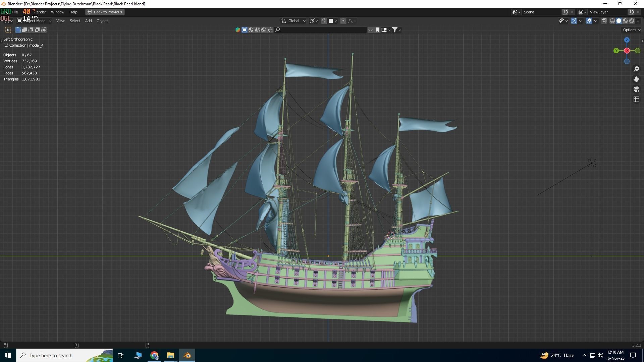Viewport: 644px width, 362px height.
Task: Open the Object menu in viewport header
Action: (x=102, y=21)
